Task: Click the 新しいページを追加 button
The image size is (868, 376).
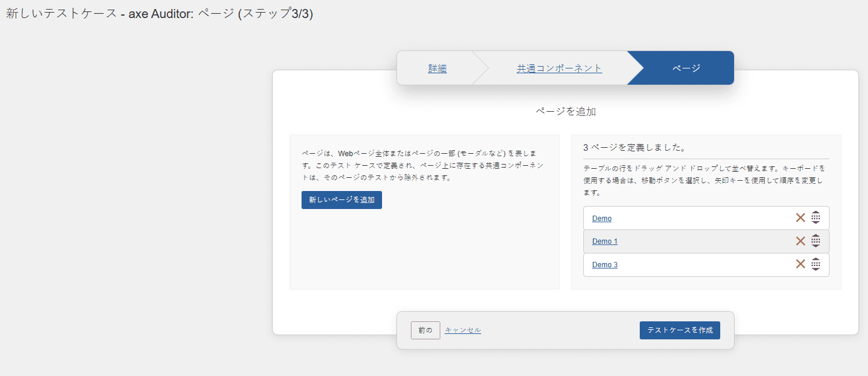Action: (x=341, y=200)
